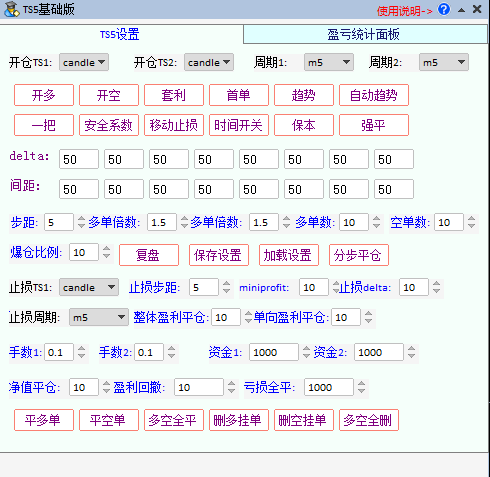Screen dimensions: 490x477
Task: Toggle the 移动止损 trailing stop button
Action: (174, 125)
